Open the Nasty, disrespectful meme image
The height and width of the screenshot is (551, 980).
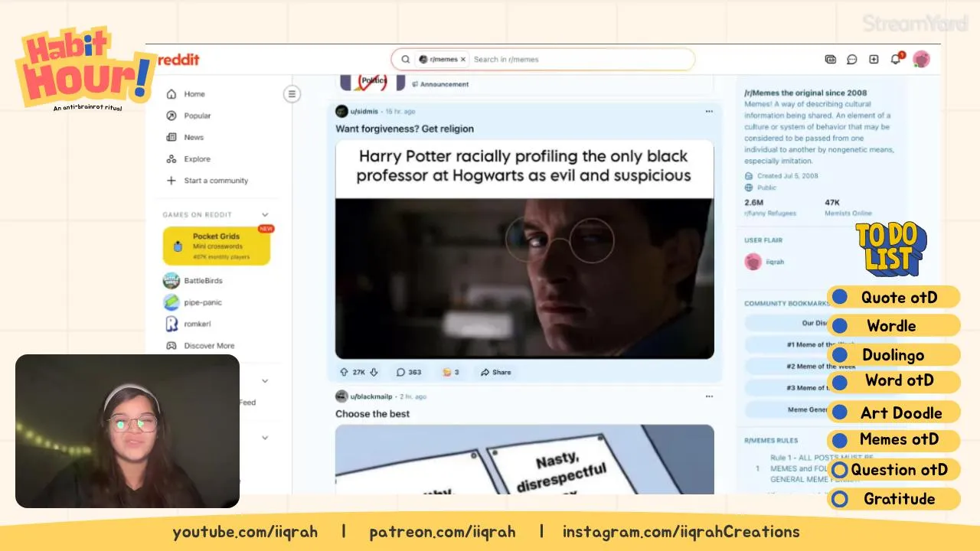(524, 459)
